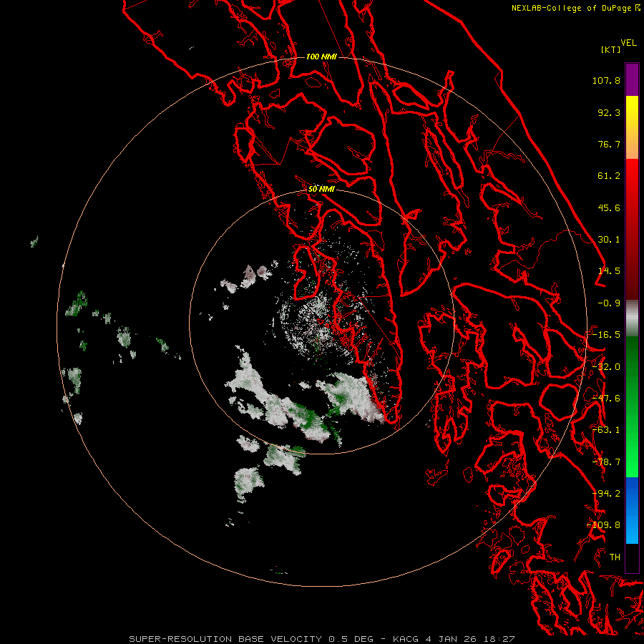Screen dimensions: 644x644
Task: Select the -32.0 velocity scale label
Action: [606, 367]
